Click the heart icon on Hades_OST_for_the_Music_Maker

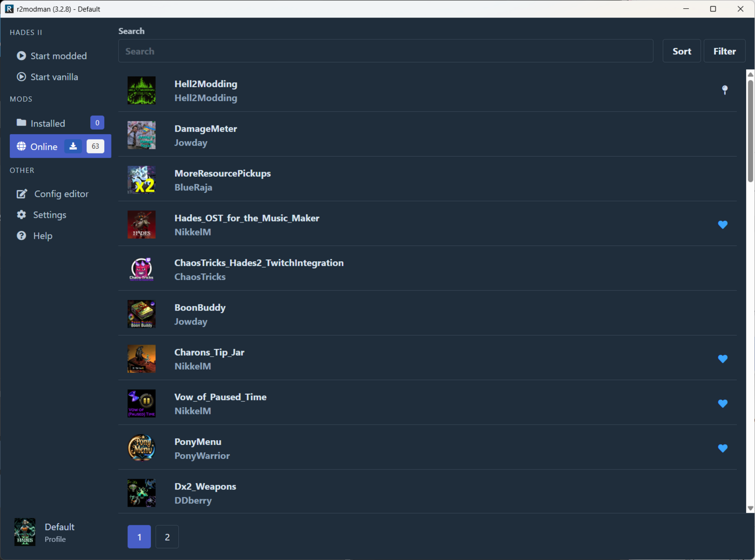723,225
